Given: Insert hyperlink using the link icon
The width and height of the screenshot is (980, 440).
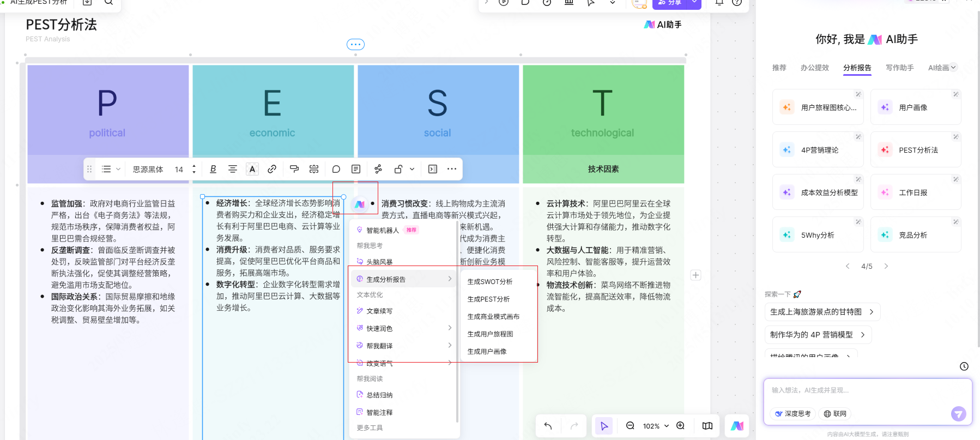Looking at the screenshot, I should 272,169.
